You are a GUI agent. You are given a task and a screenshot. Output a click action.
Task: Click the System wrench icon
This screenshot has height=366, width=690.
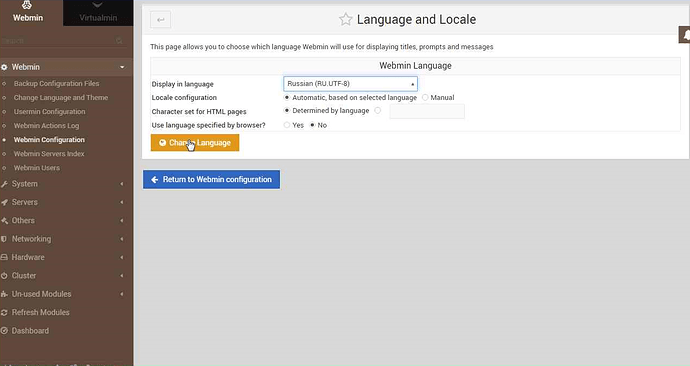pos(4,184)
